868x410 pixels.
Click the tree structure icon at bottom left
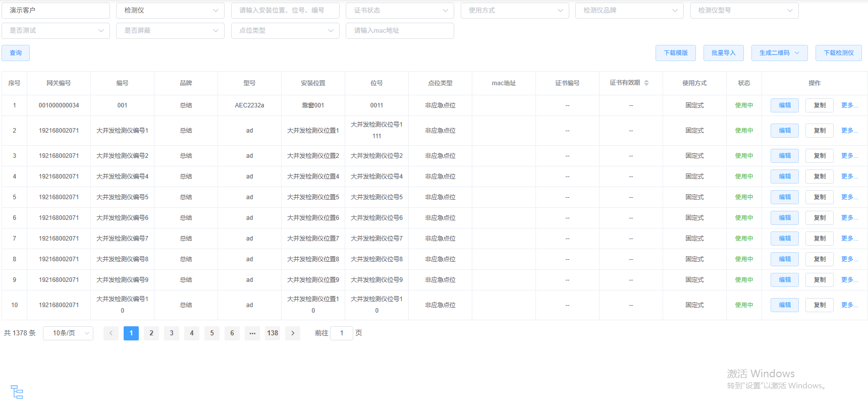point(17,392)
